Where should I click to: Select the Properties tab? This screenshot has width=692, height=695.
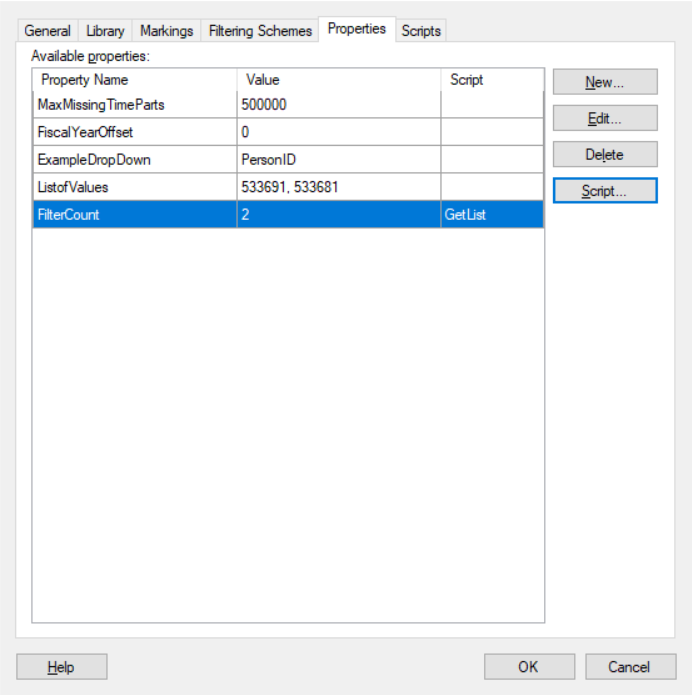click(x=356, y=29)
